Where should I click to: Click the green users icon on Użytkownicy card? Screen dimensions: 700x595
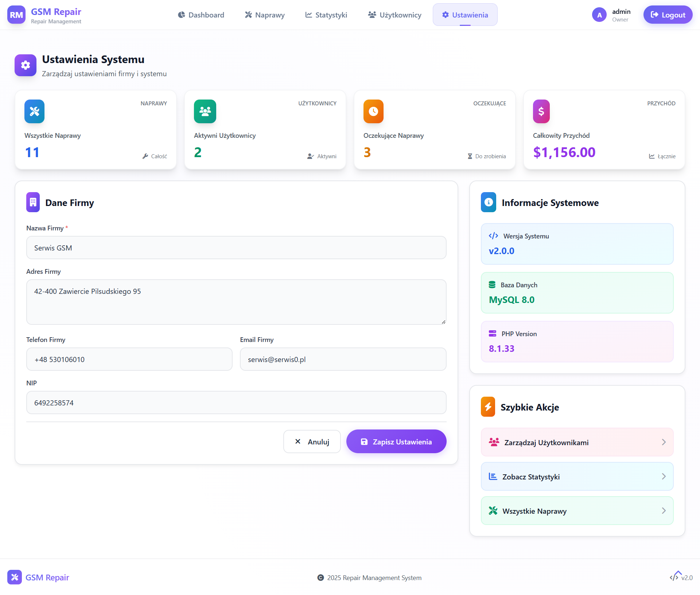pyautogui.click(x=205, y=111)
